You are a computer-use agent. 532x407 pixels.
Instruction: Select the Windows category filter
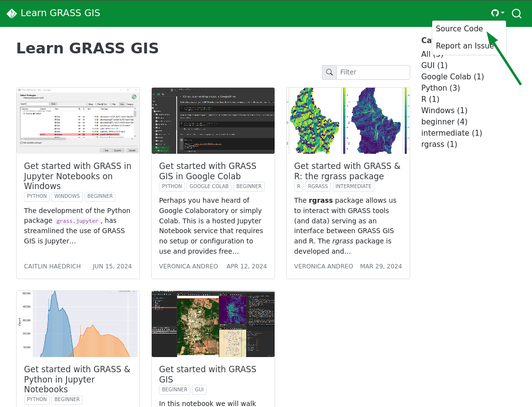click(x=444, y=111)
